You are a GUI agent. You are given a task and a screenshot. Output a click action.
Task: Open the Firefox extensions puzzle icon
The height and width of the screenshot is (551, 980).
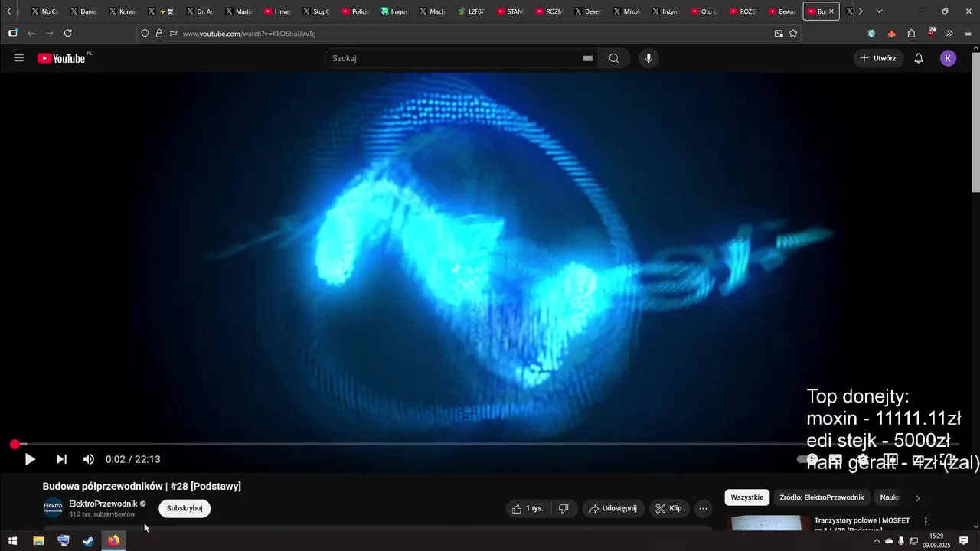point(911,34)
